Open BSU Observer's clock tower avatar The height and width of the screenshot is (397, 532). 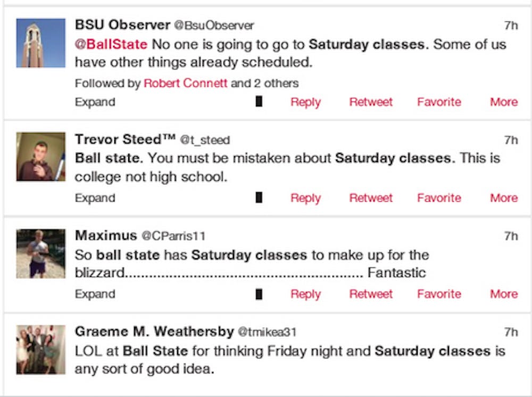40,43
